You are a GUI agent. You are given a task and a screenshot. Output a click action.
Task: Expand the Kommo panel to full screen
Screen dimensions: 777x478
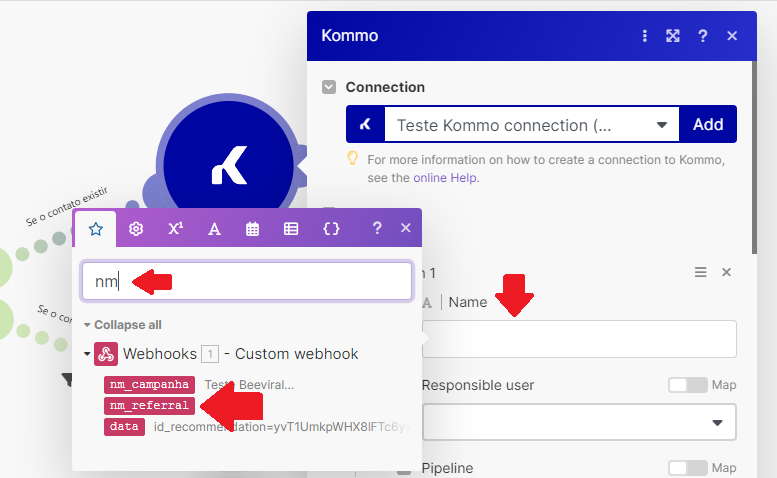tap(672, 36)
